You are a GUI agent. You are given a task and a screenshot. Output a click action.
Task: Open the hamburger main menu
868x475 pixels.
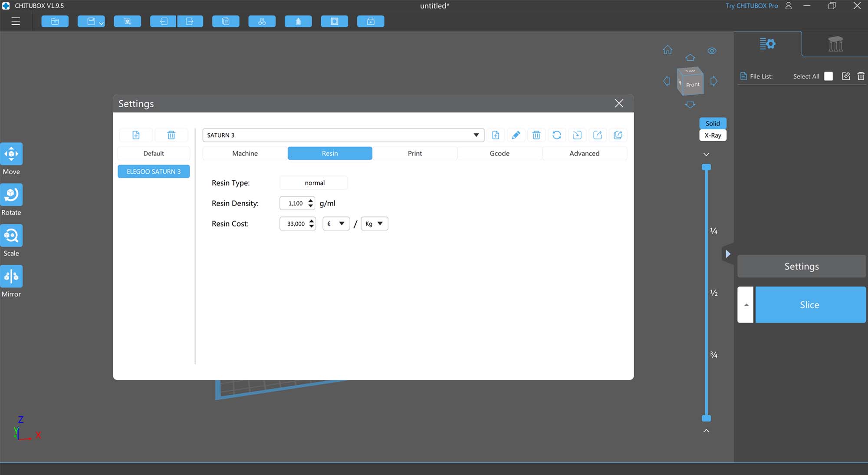tap(16, 21)
